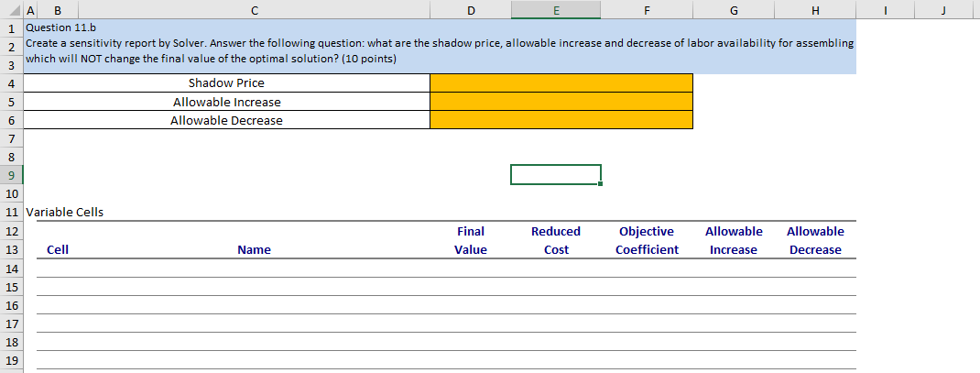Click the orange Shadow Price answer cell

(561, 83)
